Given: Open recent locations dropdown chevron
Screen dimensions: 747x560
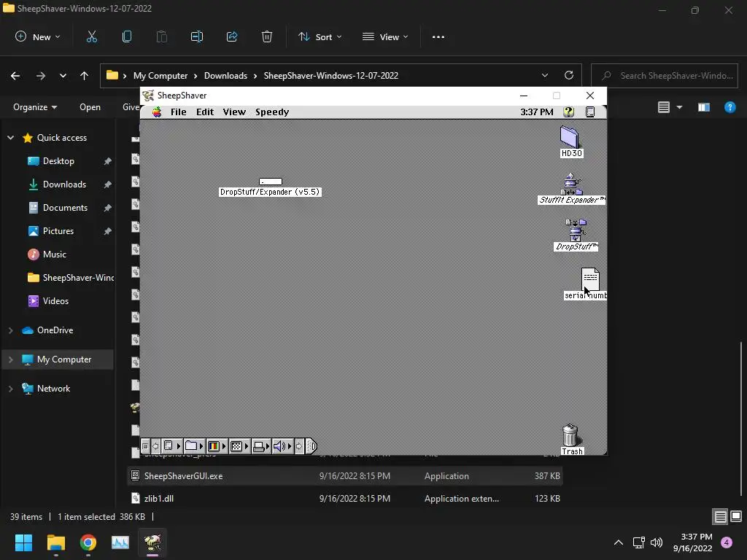Looking at the screenshot, I should (63, 75).
